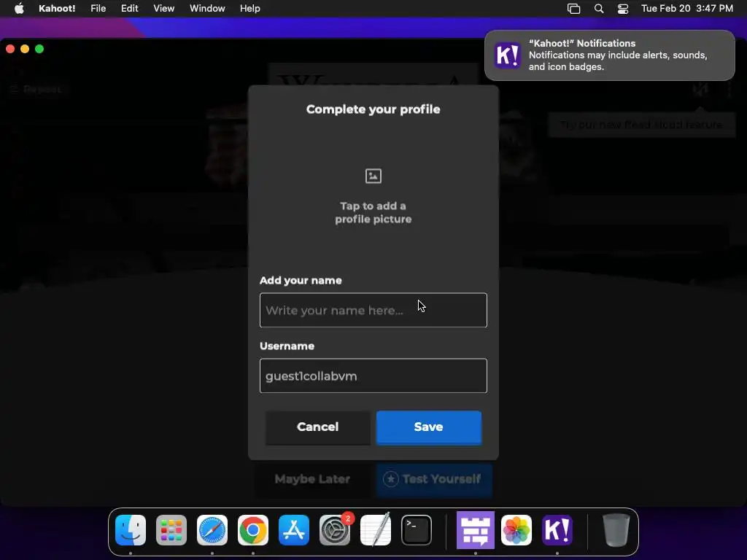Click the Kahoot! icon in notification banner
This screenshot has width=747, height=560.
point(508,55)
